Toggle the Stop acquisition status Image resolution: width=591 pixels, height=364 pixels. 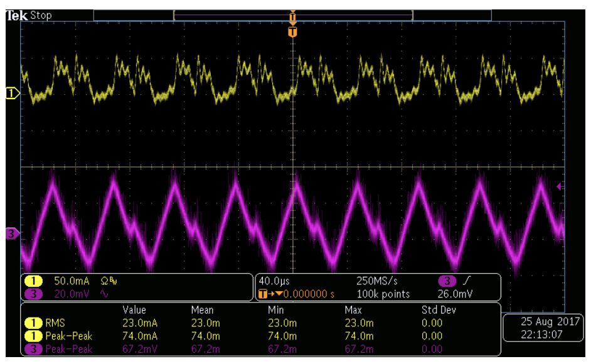(x=41, y=15)
